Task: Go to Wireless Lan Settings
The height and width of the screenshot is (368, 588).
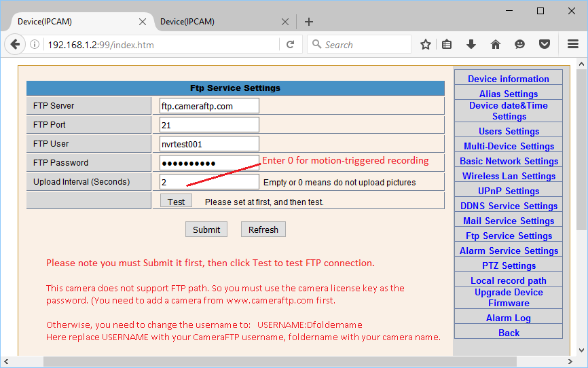Action: click(509, 176)
